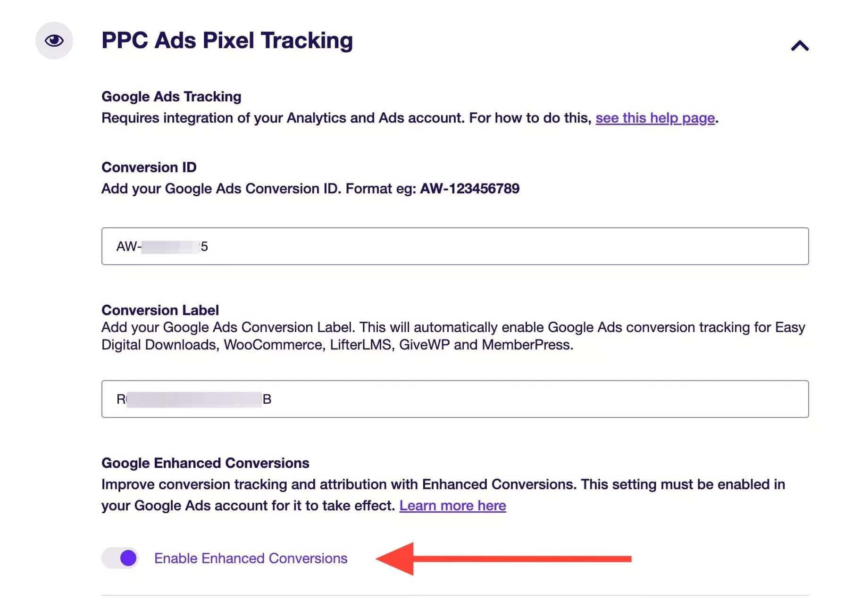Select the Google Ads Tracking heading
Viewport: 861px width, 616px height.
171,97
